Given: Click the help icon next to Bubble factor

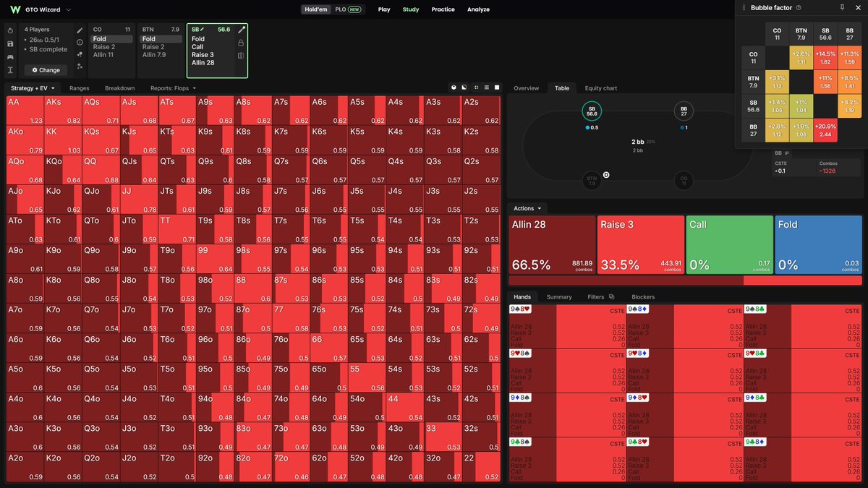Looking at the screenshot, I should tap(799, 7).
